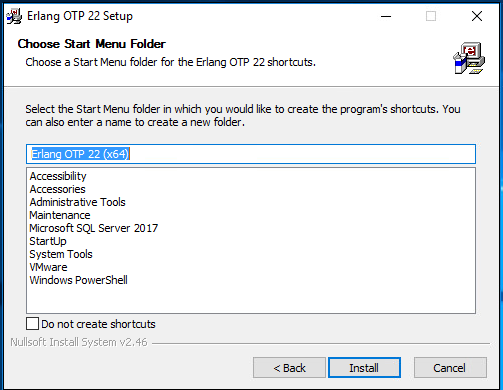Screen dimensions: 503x390
Task: Choose the Administrative Tools folder
Action: click(77, 202)
